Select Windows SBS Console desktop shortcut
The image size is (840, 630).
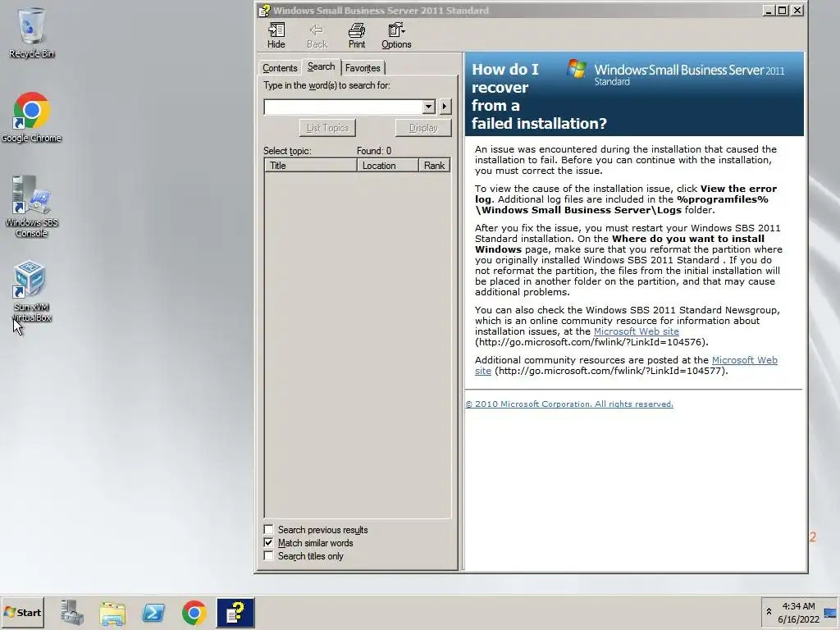pyautogui.click(x=31, y=207)
